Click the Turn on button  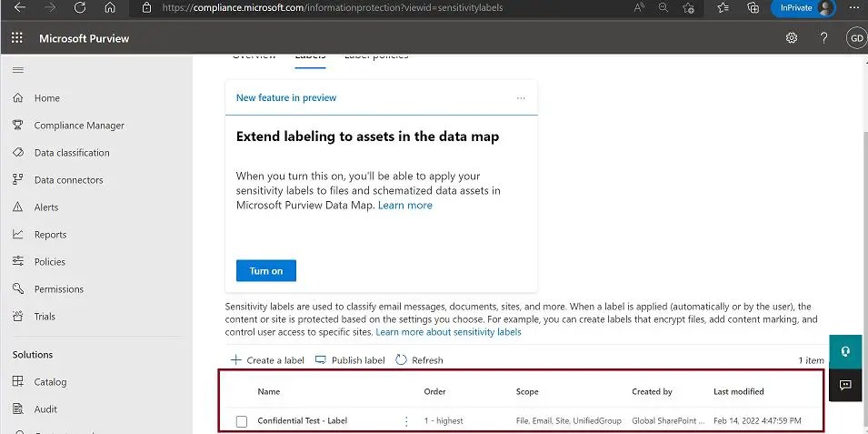pos(266,270)
